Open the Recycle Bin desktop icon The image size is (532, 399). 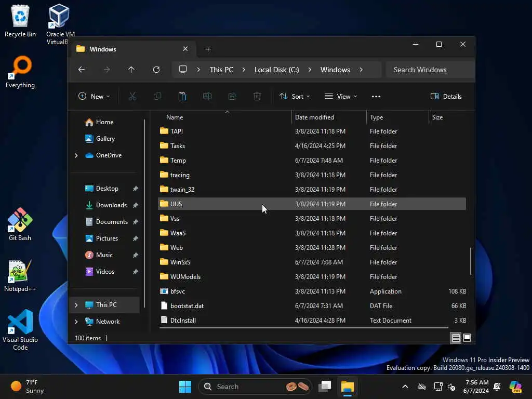[x=20, y=21]
